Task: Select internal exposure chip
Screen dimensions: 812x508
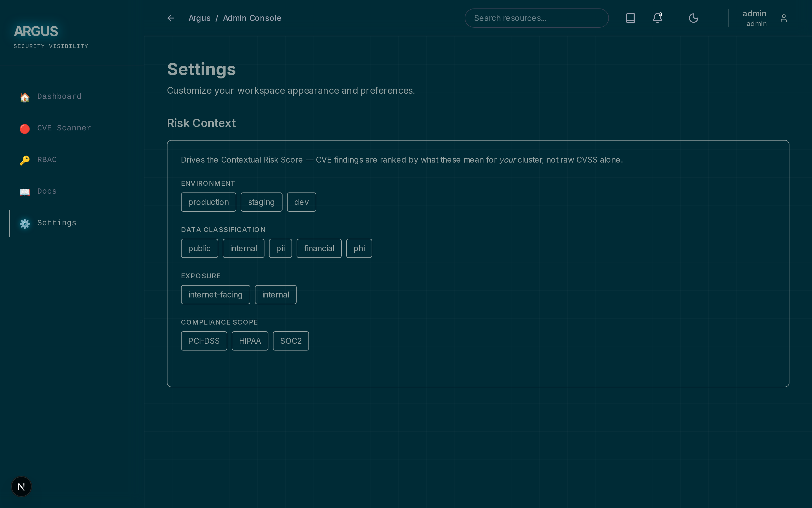Action: coord(275,295)
